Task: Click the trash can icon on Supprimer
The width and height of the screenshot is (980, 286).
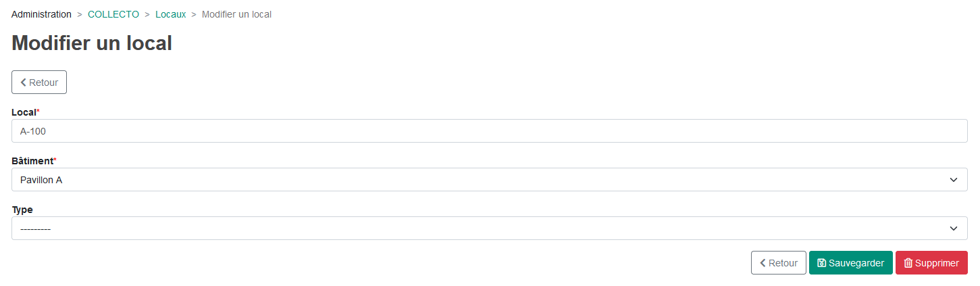Action: point(908,263)
